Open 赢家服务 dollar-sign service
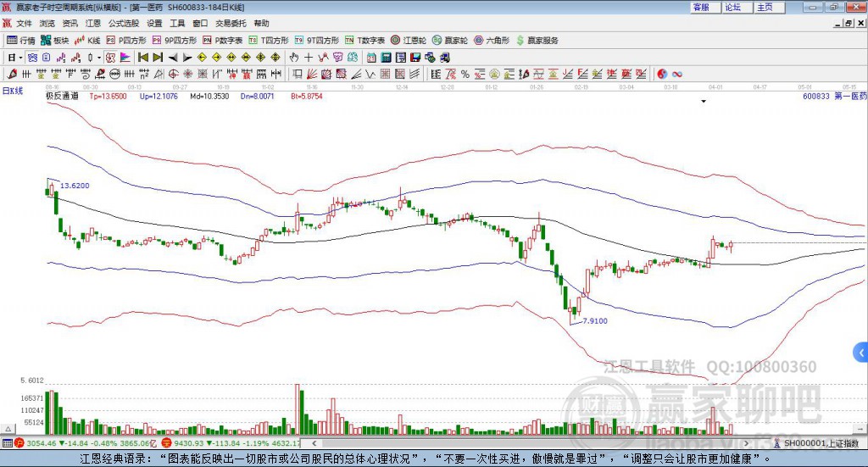This screenshot has height=467, width=868. tap(537, 41)
